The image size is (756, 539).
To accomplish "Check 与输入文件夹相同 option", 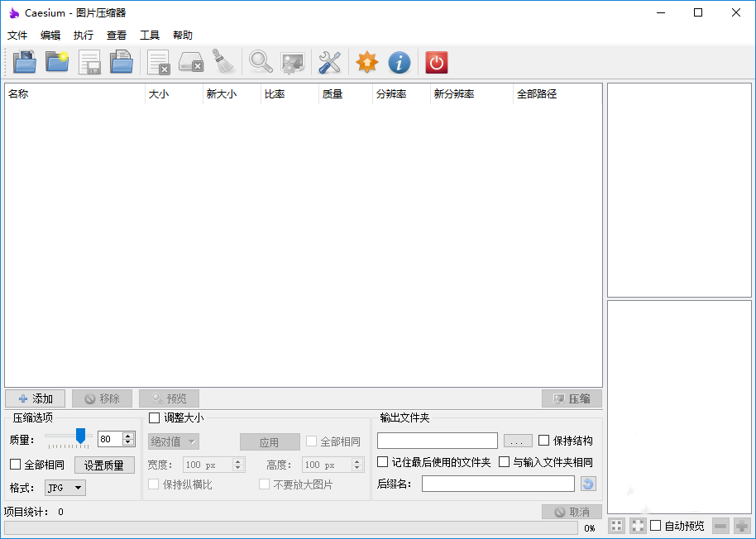I will click(x=504, y=462).
